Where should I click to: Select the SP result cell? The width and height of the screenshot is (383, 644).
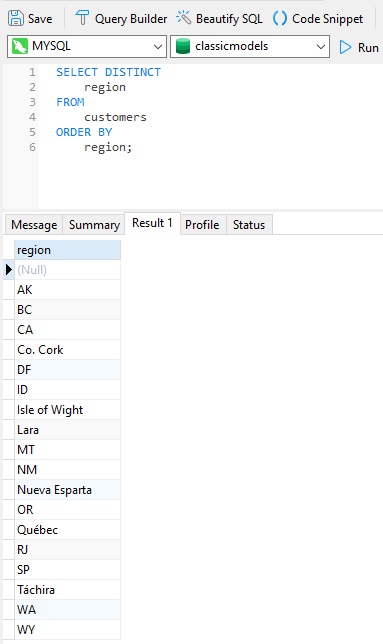67,570
